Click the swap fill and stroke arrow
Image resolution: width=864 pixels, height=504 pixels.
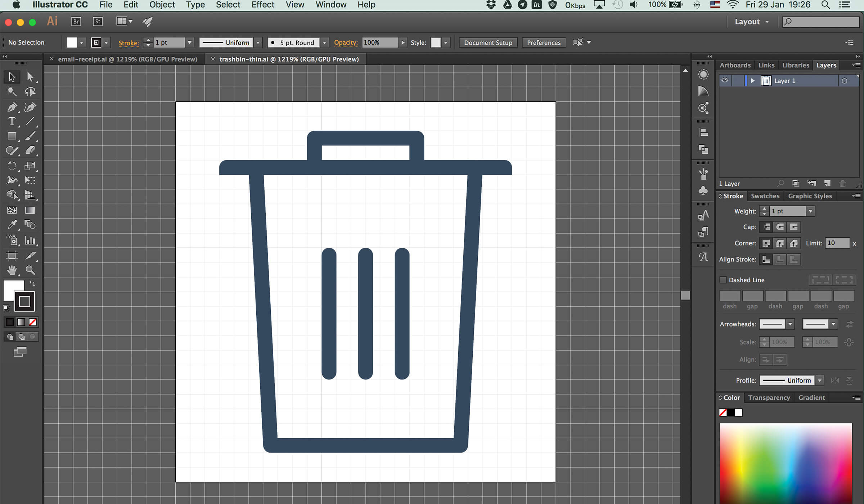[x=32, y=283]
